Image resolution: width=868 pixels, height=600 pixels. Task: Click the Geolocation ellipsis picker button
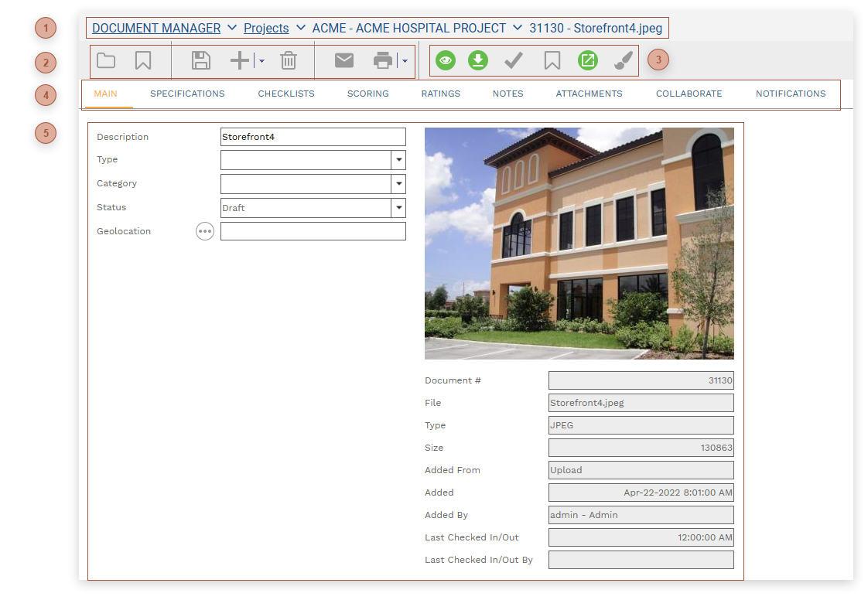[204, 231]
